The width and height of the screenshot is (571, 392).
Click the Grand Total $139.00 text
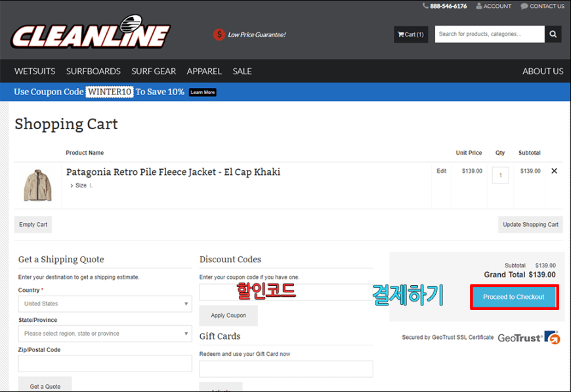coord(520,275)
